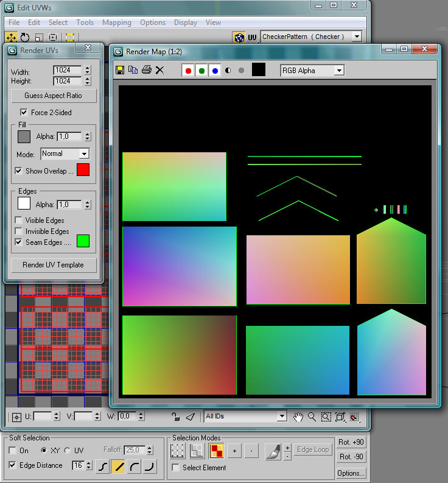Click the Render UV Template button
This screenshot has width=448, height=483.
pos(54,265)
